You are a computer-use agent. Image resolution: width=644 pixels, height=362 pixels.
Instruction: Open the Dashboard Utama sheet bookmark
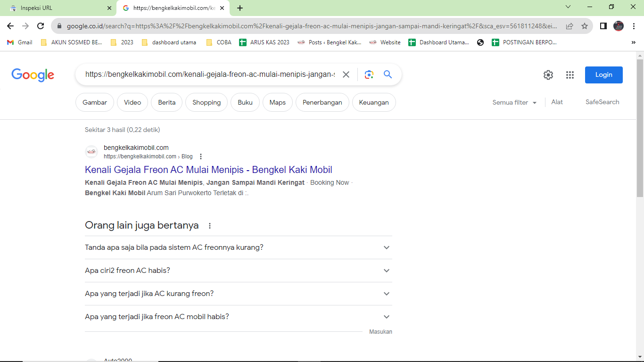coord(439,42)
